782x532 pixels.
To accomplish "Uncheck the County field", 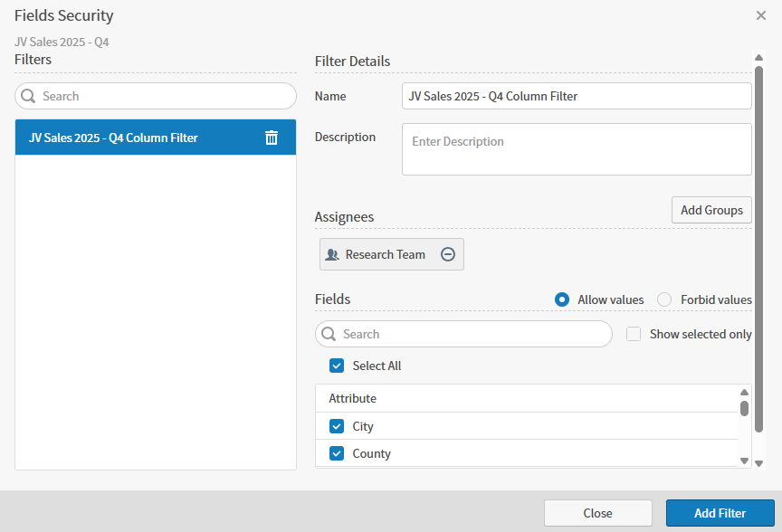I will pos(337,453).
